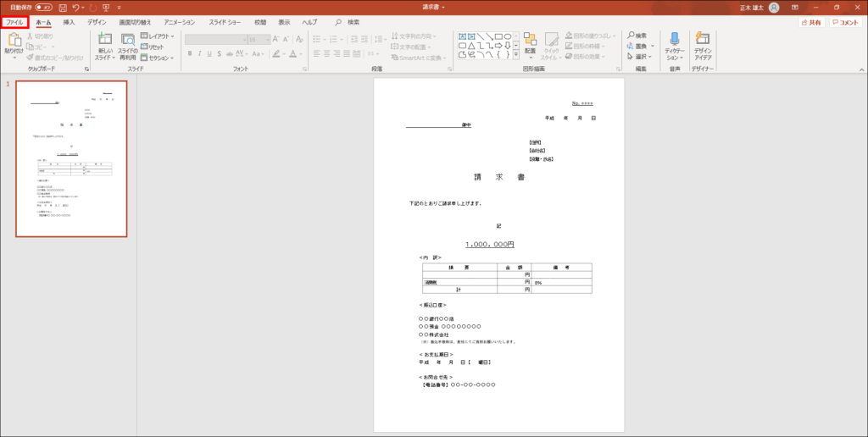Image resolution: width=868 pixels, height=437 pixels.
Task: Click the 共有 (Share) button
Action: point(811,23)
